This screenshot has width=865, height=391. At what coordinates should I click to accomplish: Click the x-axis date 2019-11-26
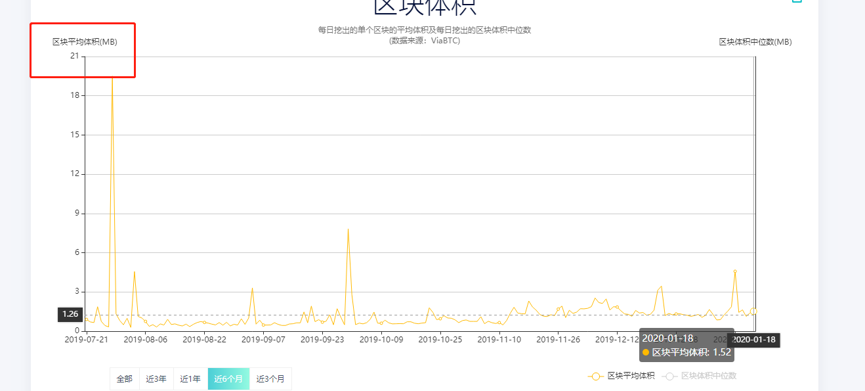(x=559, y=340)
